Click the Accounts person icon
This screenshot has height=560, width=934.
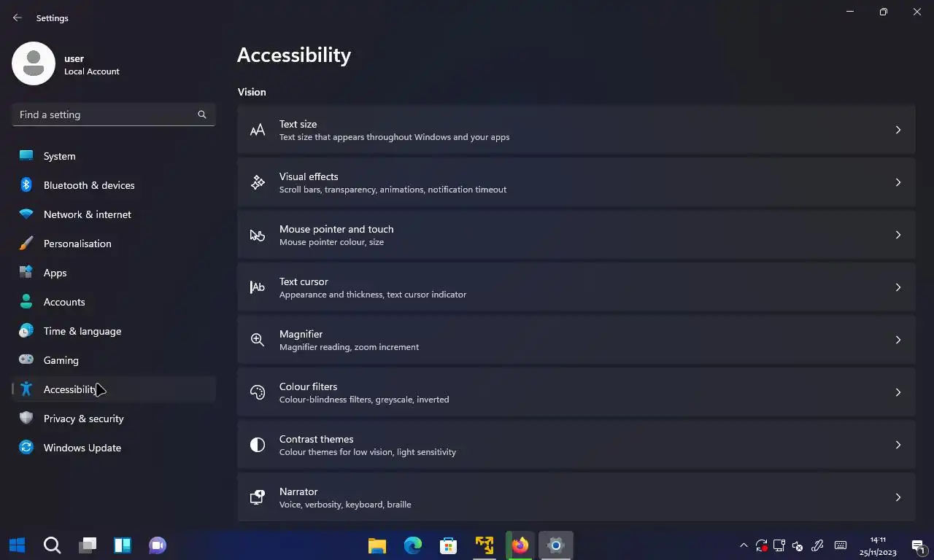[x=26, y=301]
